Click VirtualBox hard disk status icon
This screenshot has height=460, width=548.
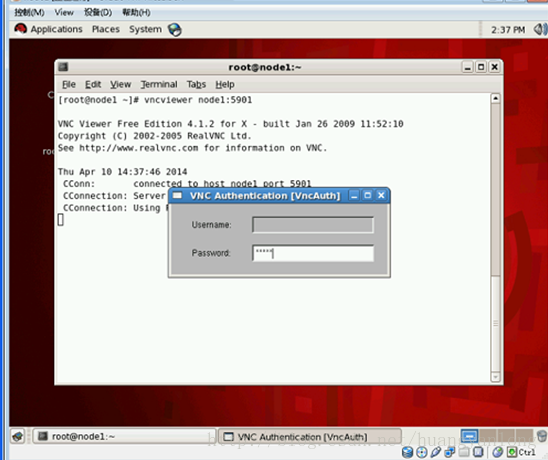coord(407,453)
